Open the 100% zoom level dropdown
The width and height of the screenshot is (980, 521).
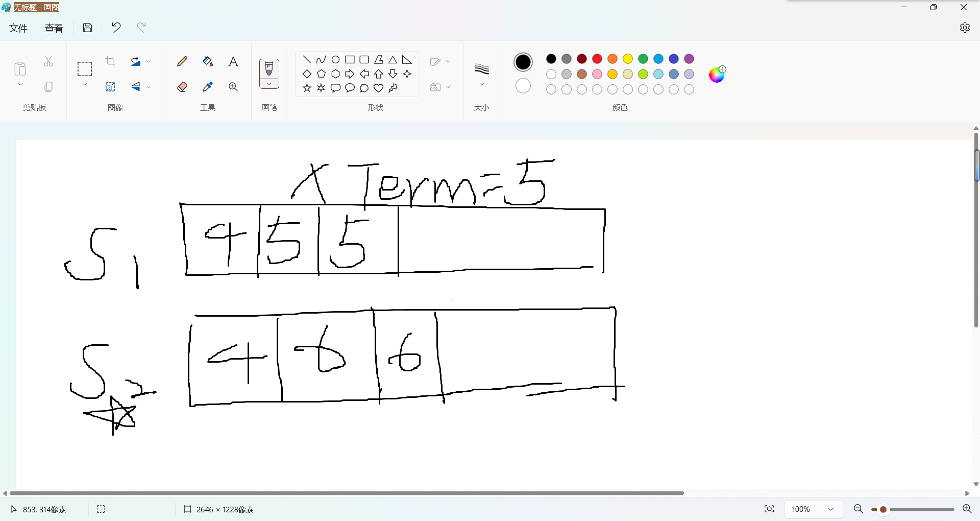coord(830,509)
